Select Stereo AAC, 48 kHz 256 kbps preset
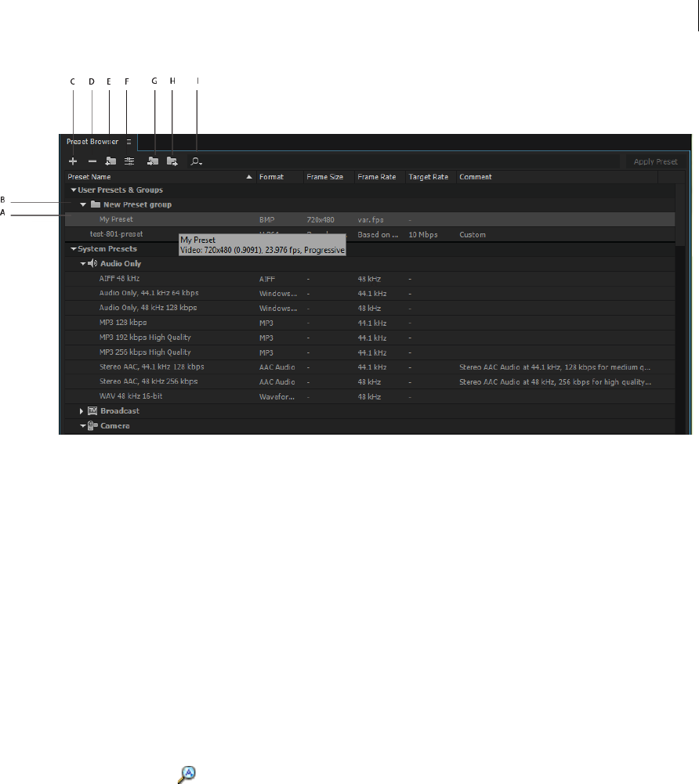The height and width of the screenshot is (784, 699). tap(370, 382)
